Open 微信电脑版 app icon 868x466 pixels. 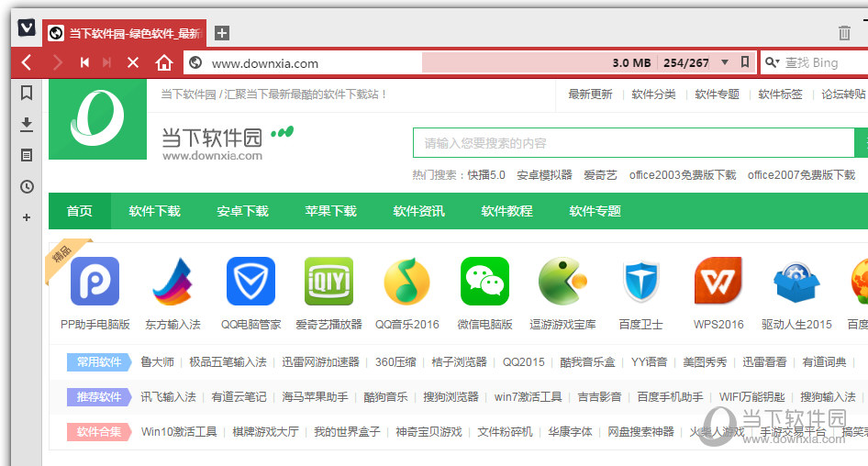pos(484,281)
